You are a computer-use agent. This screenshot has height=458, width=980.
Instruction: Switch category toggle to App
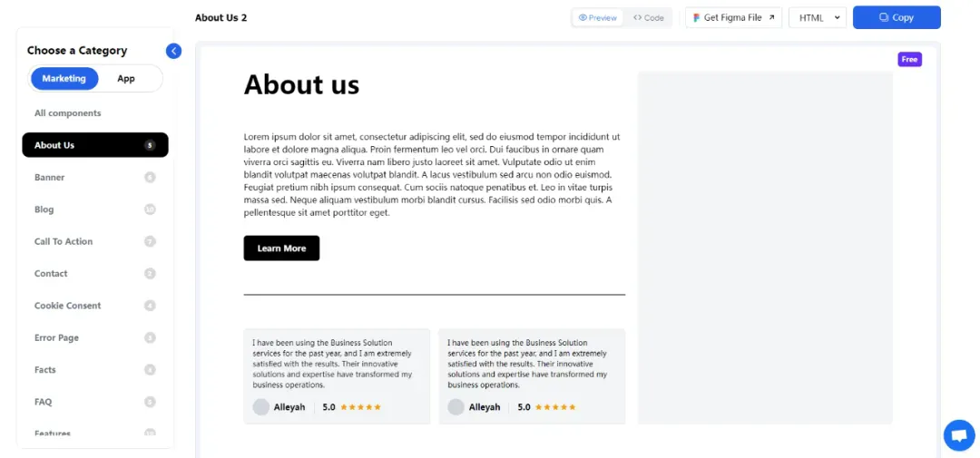[125, 79]
